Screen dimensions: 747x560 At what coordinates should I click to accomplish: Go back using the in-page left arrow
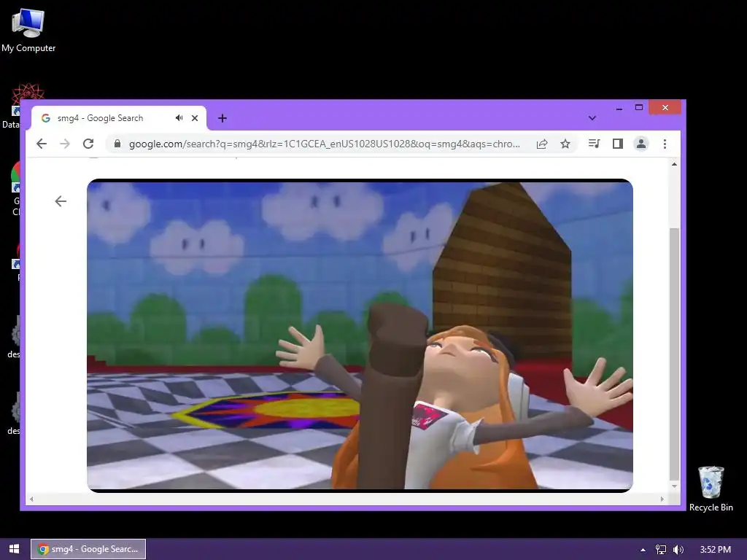61,201
